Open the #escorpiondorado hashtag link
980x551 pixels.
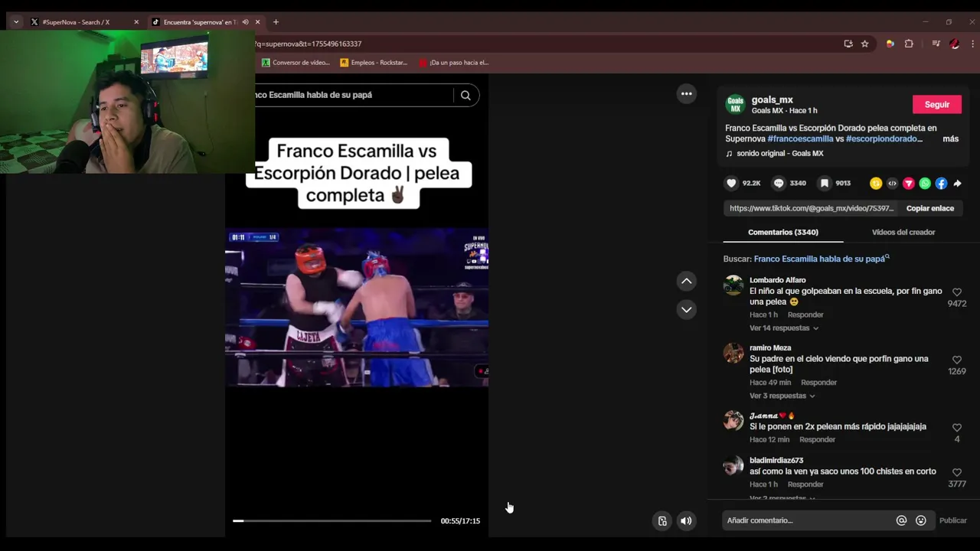click(x=884, y=139)
